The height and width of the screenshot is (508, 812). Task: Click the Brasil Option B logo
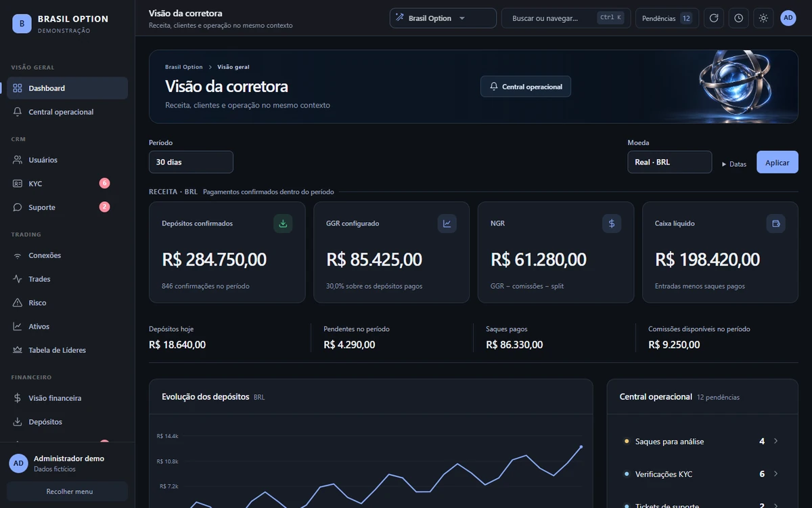22,24
